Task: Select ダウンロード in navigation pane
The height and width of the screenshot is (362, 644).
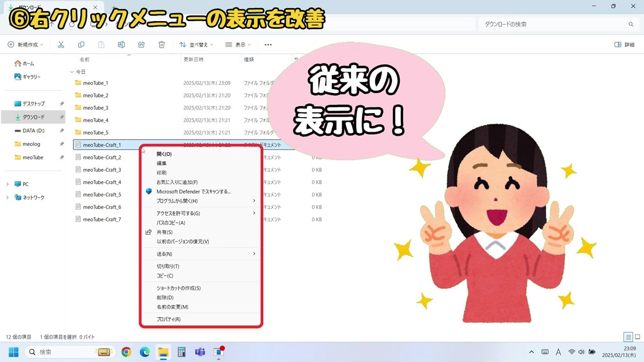Action: (33, 117)
